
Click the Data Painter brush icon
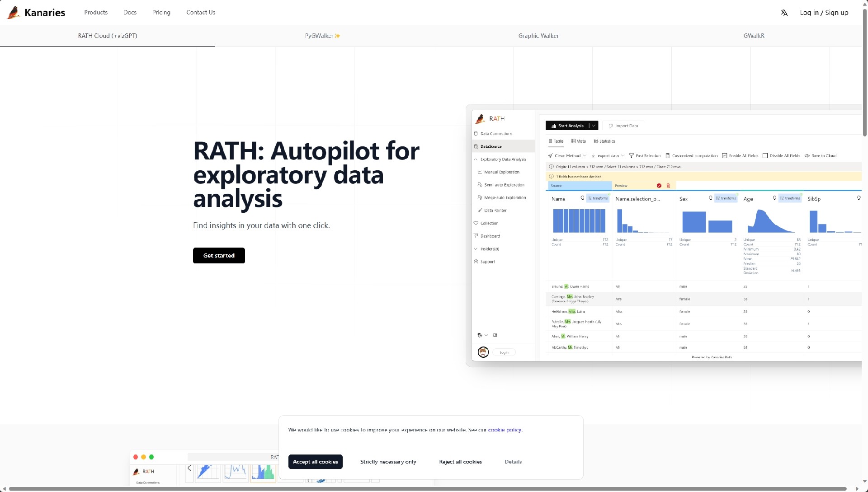[x=480, y=211]
